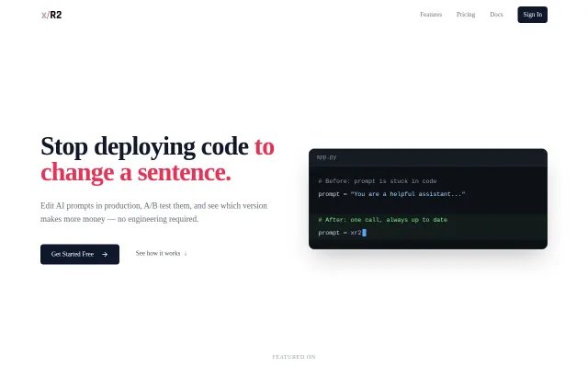Click the '# Before: prompt is stuck in code' comment
Screen dimensions: 588x368
[378, 181]
